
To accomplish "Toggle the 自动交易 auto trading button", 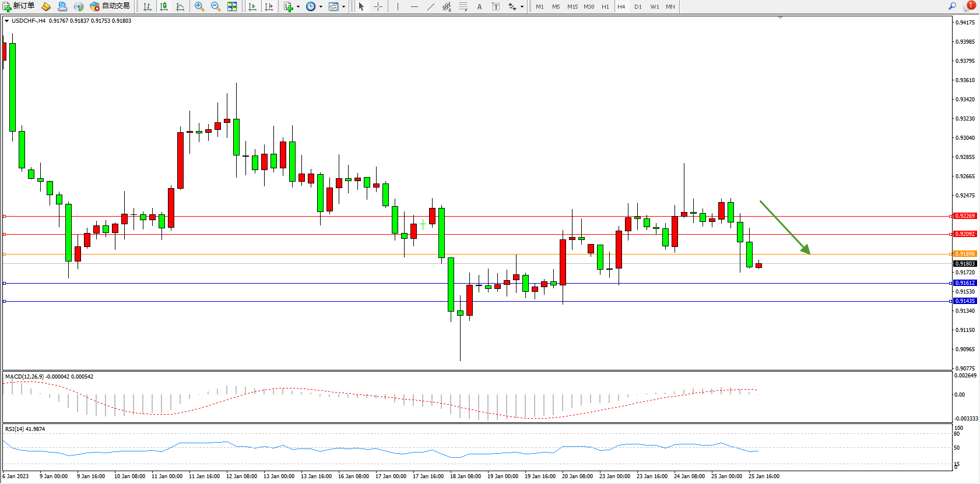I will pyautogui.click(x=110, y=6).
